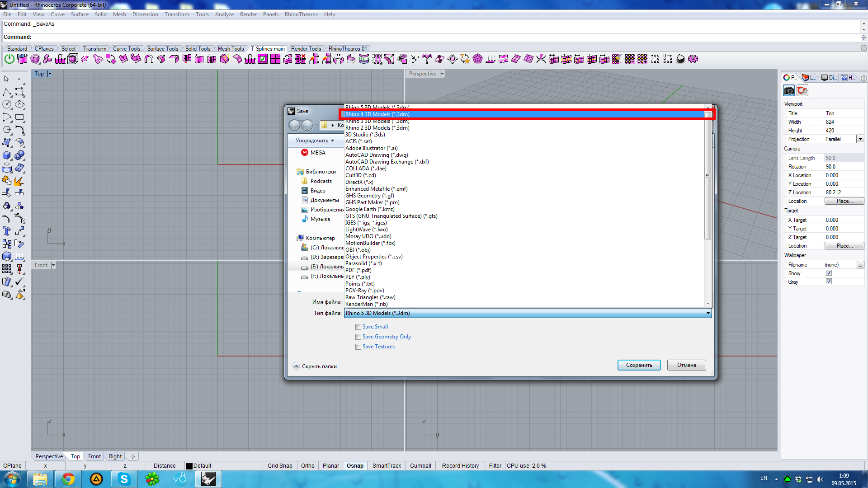Screen dimensions: 868x488
Task: Enable the Save Textures checkbox
Action: pos(358,347)
